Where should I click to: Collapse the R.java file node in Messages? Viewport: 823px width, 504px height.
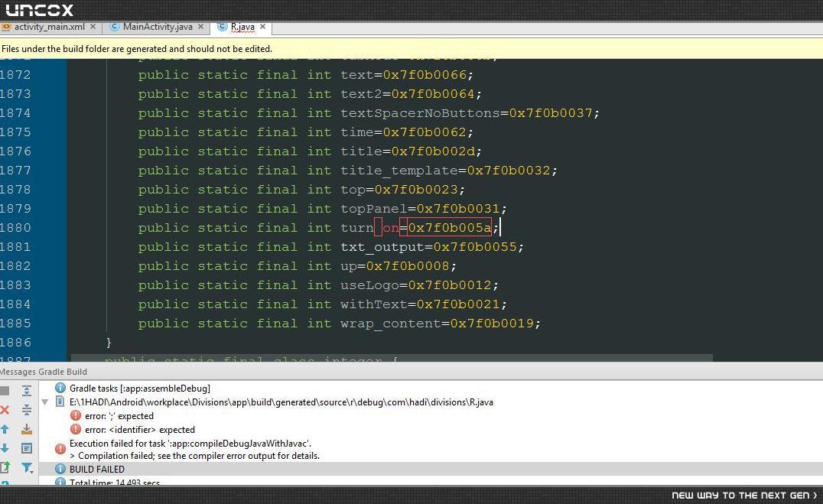45,402
